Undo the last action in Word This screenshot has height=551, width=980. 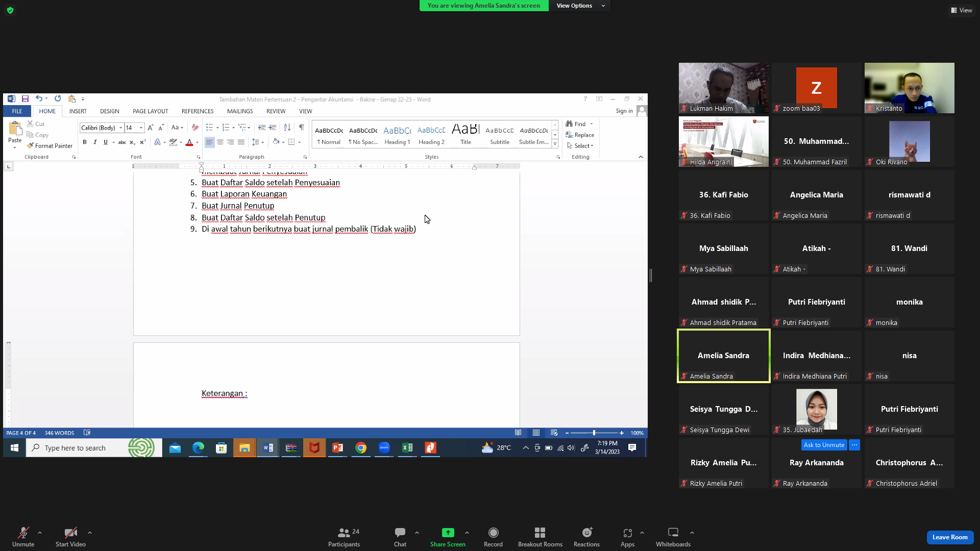click(39, 99)
